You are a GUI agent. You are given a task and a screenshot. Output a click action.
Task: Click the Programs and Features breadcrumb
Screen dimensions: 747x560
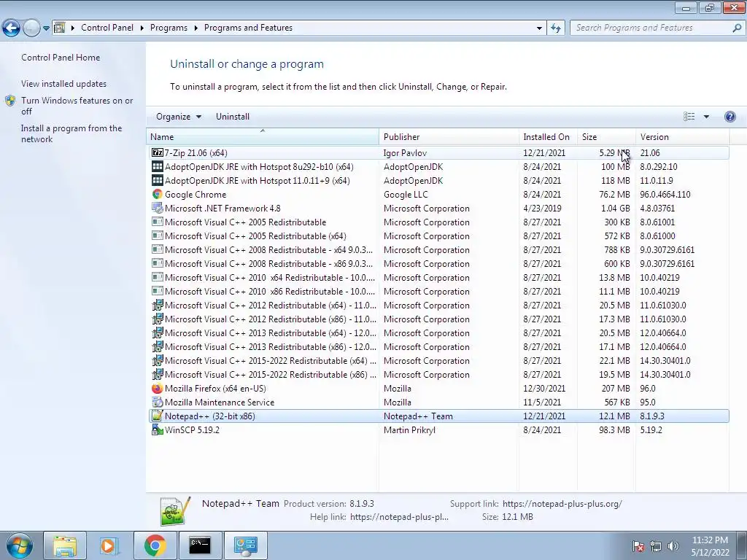[x=248, y=28]
